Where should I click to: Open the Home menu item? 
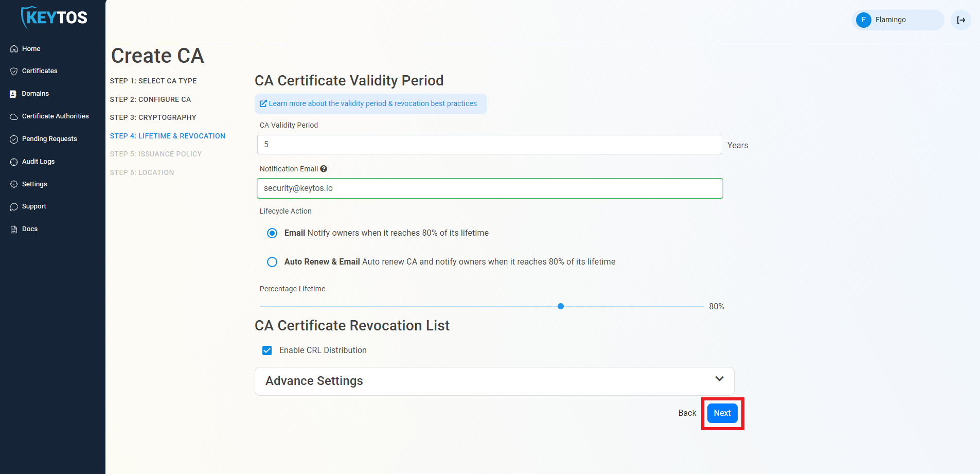[31, 49]
